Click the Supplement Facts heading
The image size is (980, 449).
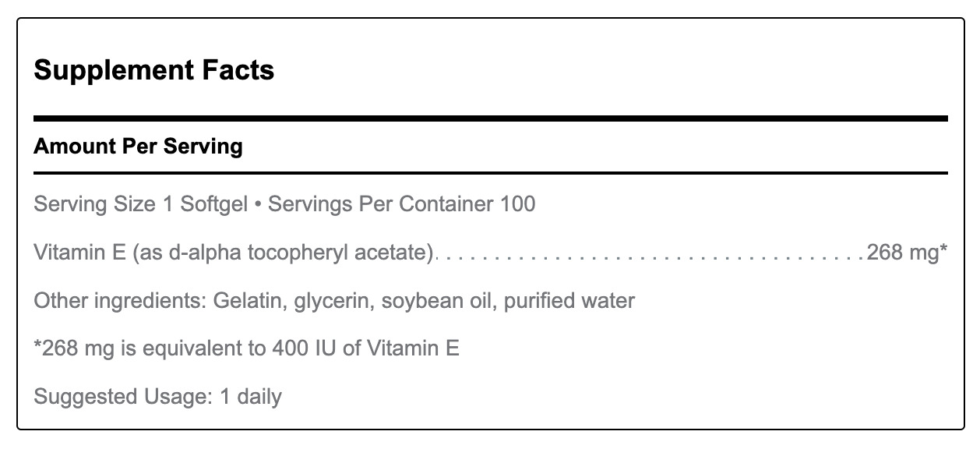[x=154, y=70]
